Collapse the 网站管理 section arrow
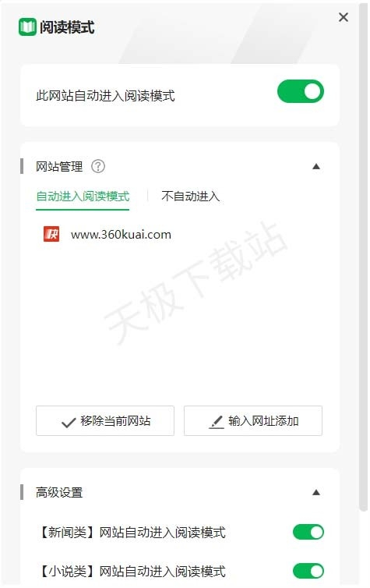Viewport: 370px width, 588px height. coord(316,167)
